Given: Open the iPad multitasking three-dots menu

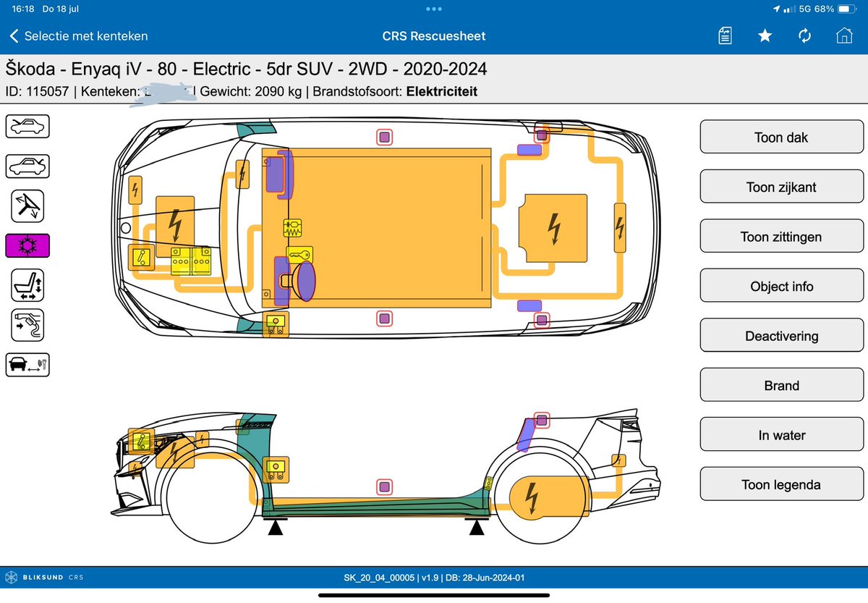Looking at the screenshot, I should (434, 9).
